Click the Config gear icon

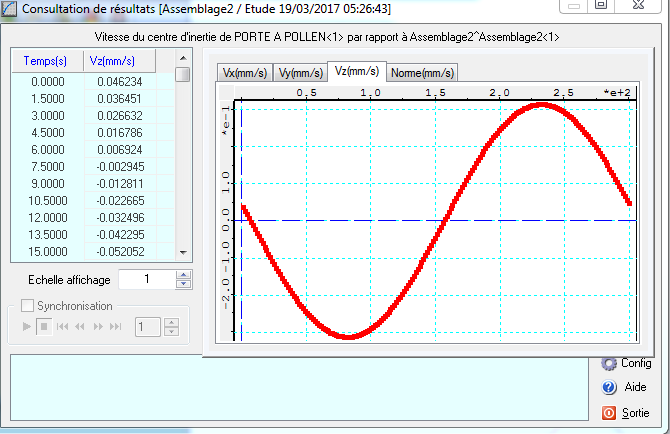[609, 364]
